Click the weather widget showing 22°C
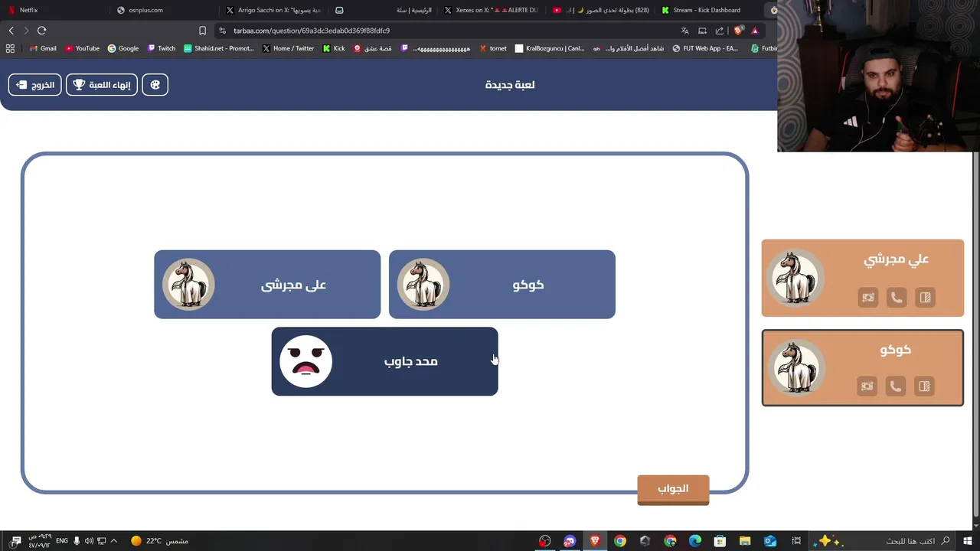 point(159,541)
